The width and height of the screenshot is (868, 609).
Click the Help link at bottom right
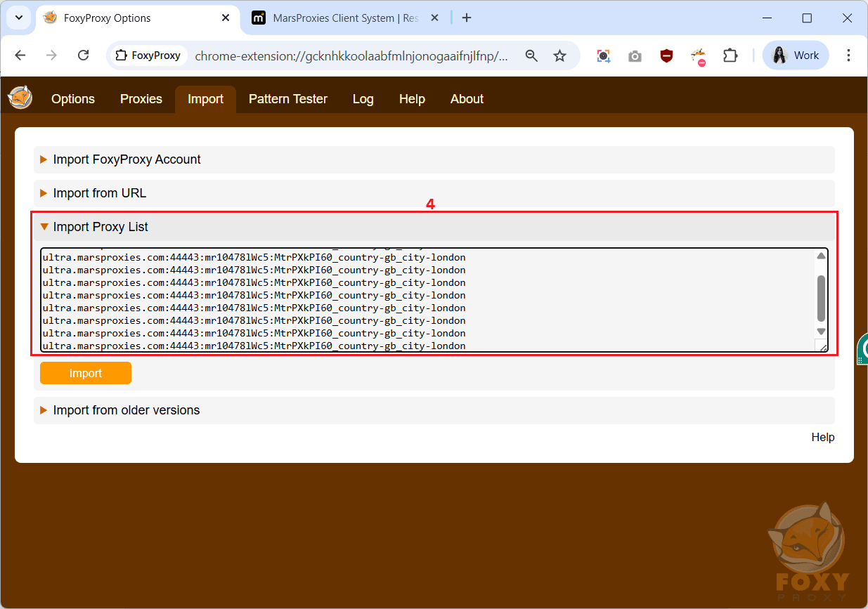click(822, 437)
